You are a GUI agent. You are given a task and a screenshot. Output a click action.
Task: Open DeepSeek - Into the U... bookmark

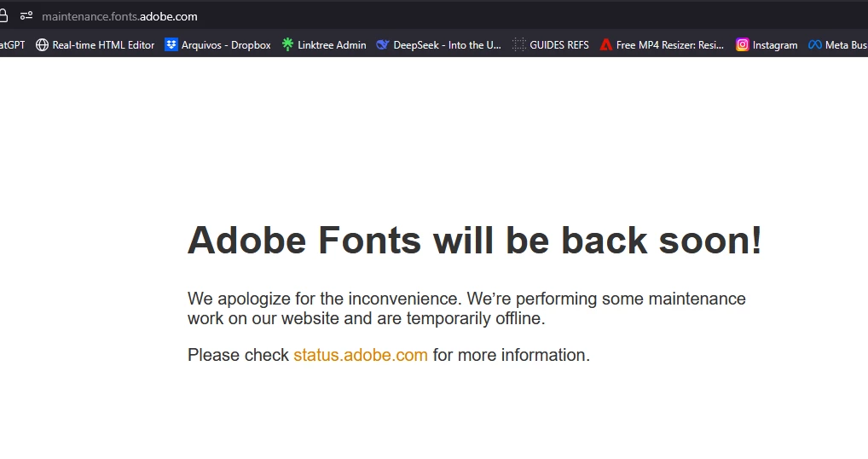(438, 45)
